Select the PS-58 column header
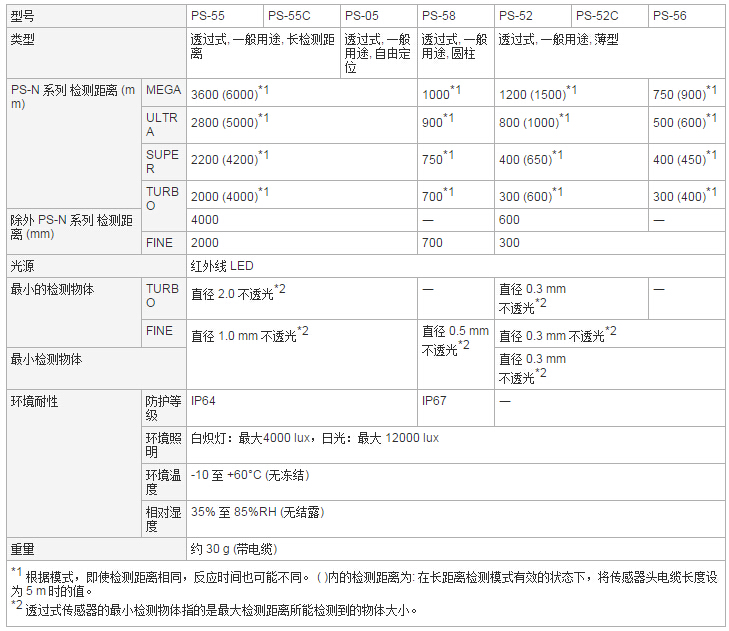Screen dimensions: 729x631 tap(438, 16)
